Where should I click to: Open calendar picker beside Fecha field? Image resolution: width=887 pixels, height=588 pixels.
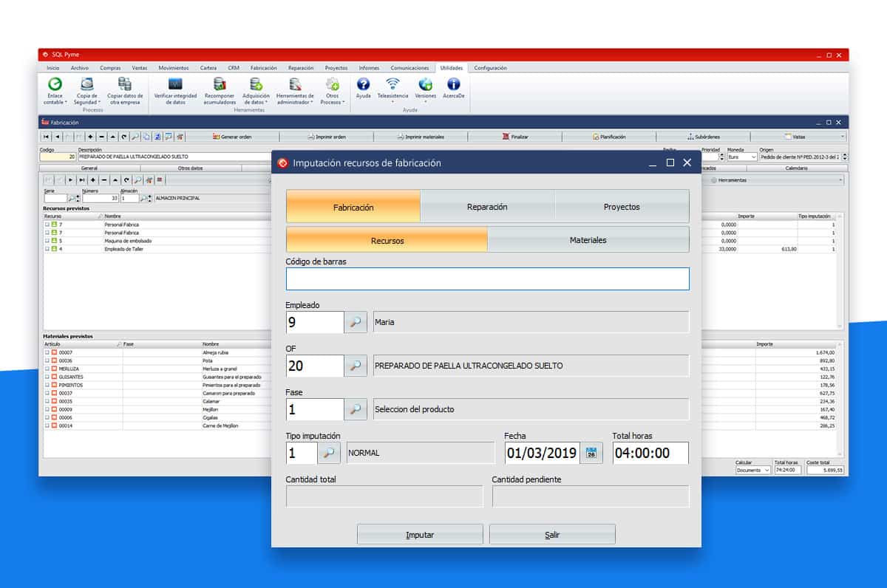591,453
